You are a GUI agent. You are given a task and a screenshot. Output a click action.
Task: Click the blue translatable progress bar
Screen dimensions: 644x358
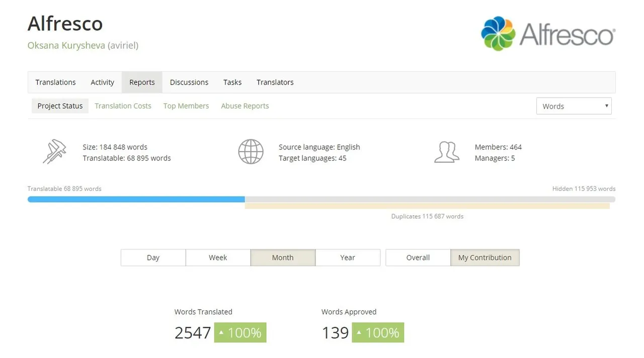(136, 200)
